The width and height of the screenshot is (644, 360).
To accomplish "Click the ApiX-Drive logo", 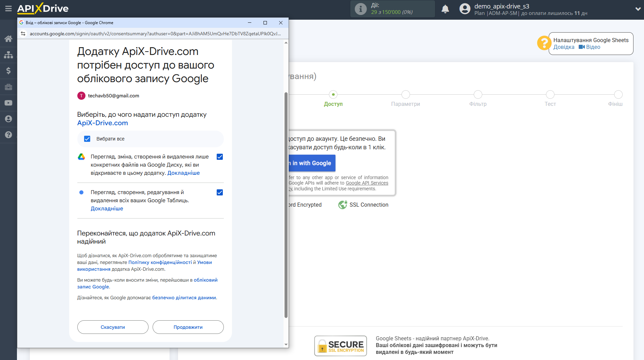I will point(43,8).
